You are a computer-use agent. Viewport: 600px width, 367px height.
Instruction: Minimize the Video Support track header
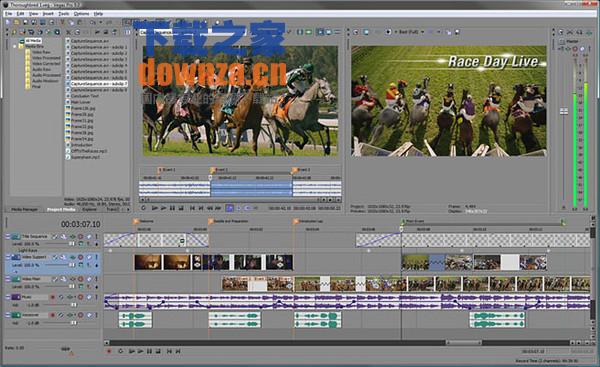pyautogui.click(x=8, y=257)
